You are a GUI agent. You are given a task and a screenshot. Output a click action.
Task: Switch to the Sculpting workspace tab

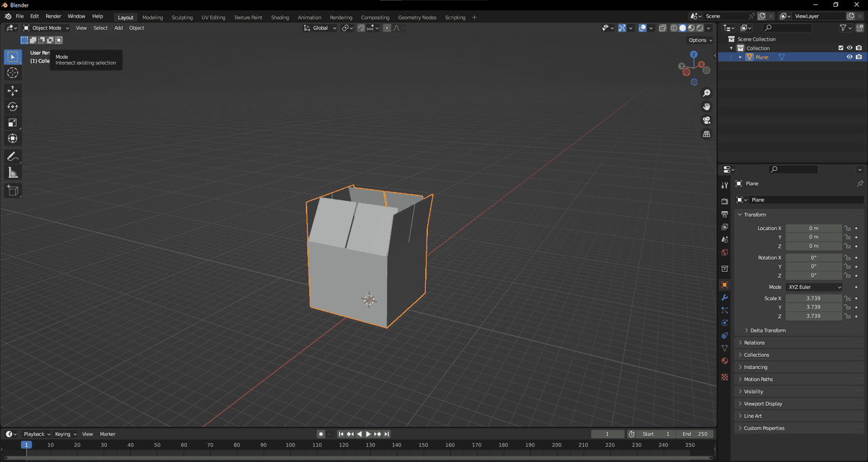(182, 17)
